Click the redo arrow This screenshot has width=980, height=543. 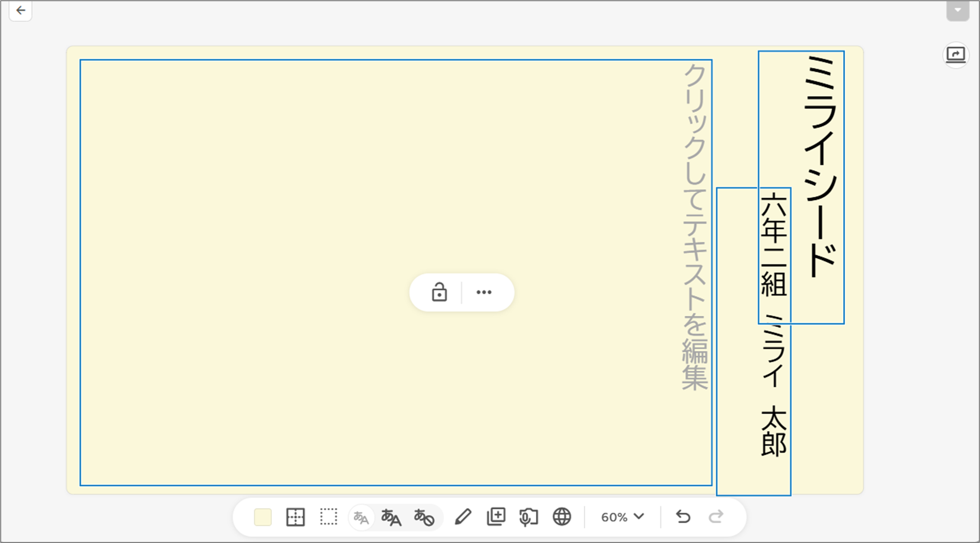click(x=716, y=517)
